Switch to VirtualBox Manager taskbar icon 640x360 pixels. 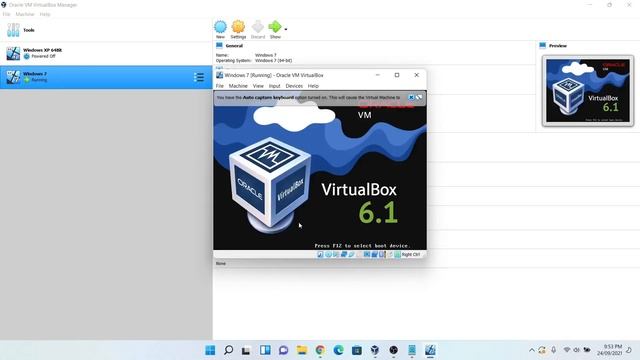pyautogui.click(x=375, y=350)
